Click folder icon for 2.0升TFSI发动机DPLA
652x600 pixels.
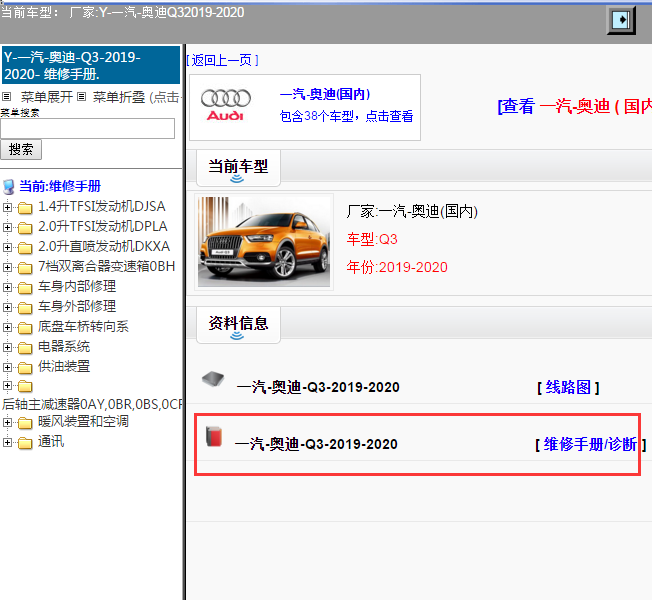[25, 227]
